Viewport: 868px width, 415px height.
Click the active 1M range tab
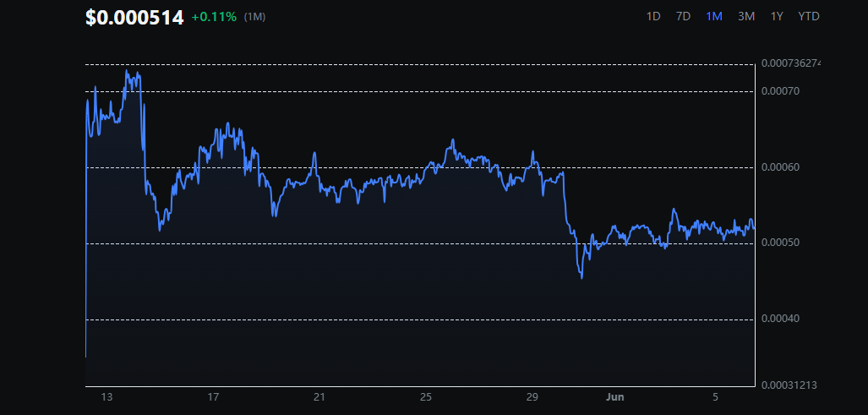pos(714,16)
